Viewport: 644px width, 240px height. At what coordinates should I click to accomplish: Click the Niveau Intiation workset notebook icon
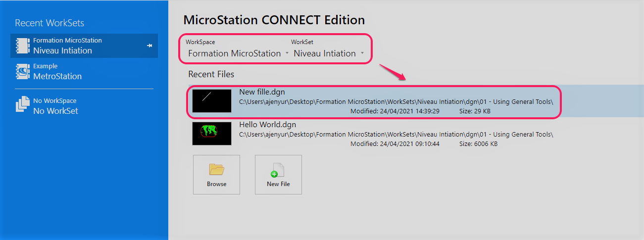tap(23, 46)
